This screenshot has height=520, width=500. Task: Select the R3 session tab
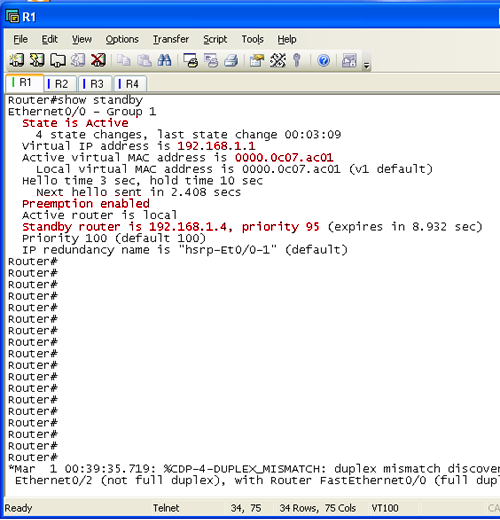pyautogui.click(x=96, y=84)
